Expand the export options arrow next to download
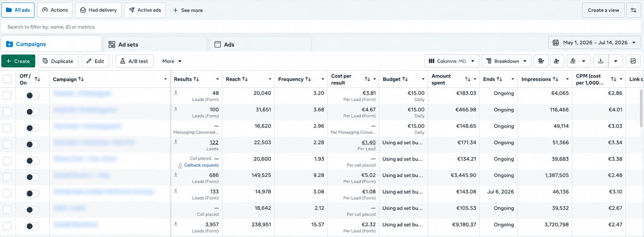644x237 pixels. (x=615, y=61)
